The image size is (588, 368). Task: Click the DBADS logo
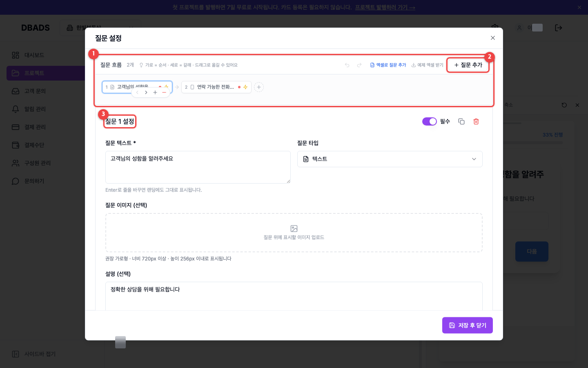tap(36, 28)
